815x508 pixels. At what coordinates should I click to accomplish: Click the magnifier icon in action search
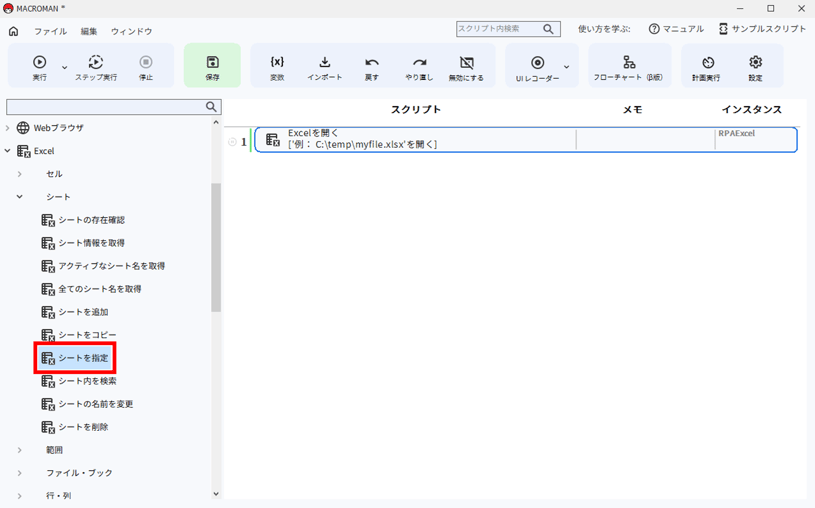point(211,107)
